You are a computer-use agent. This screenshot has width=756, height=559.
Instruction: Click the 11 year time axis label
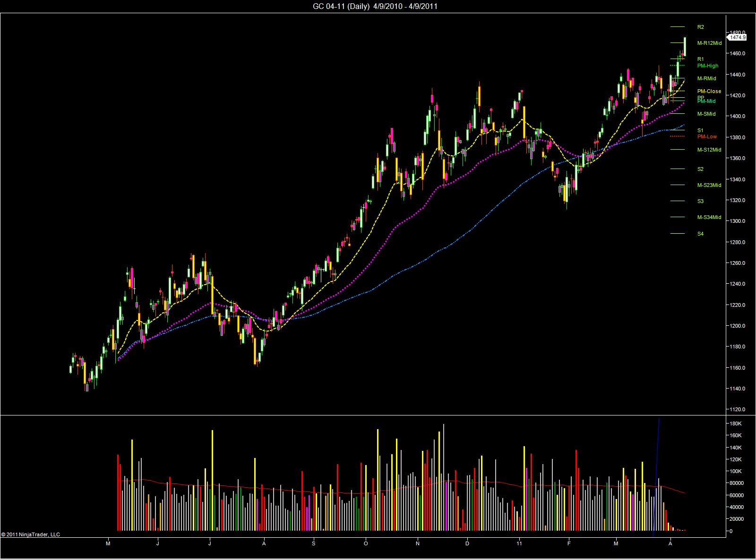click(x=520, y=543)
